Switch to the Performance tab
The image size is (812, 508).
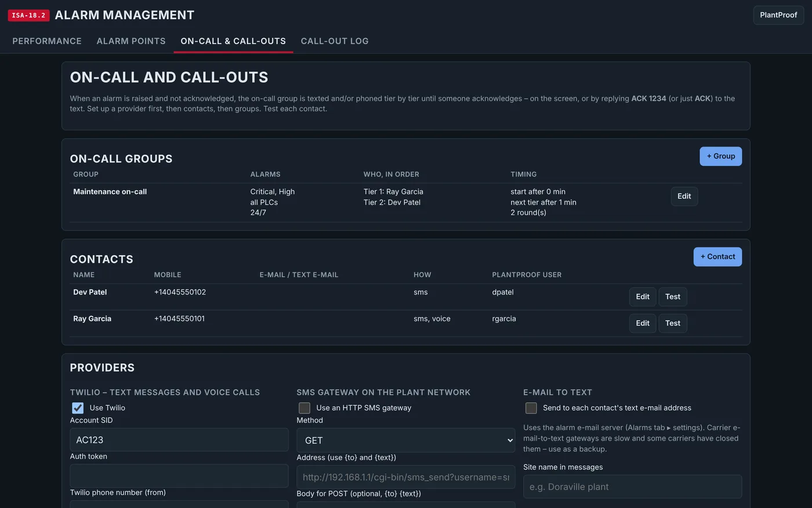tap(47, 41)
